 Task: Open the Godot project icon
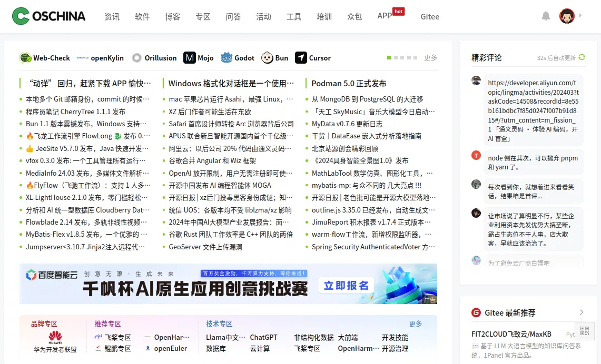click(x=226, y=58)
